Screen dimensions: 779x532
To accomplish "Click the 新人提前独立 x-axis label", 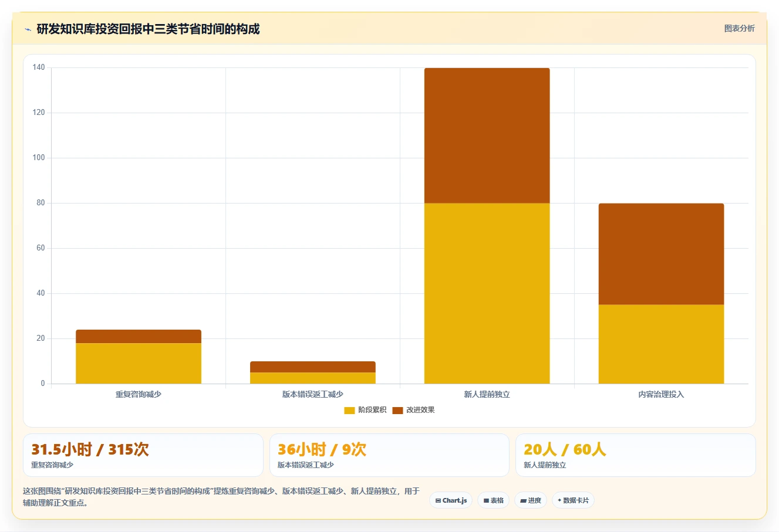I will click(x=487, y=394).
